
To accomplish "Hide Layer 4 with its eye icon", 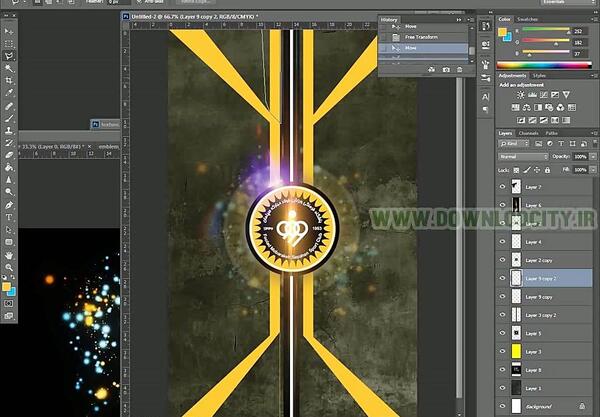I will click(502, 242).
